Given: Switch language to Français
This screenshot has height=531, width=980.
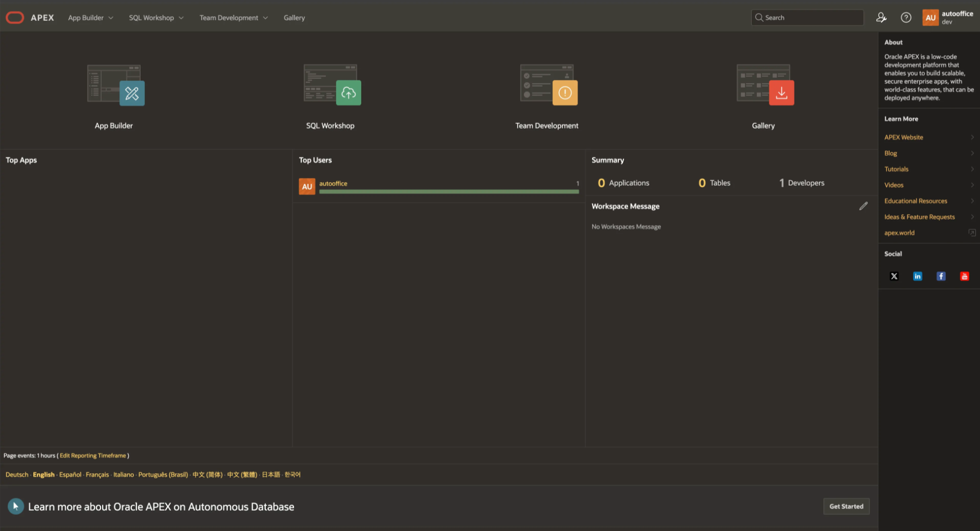Looking at the screenshot, I should [97, 475].
